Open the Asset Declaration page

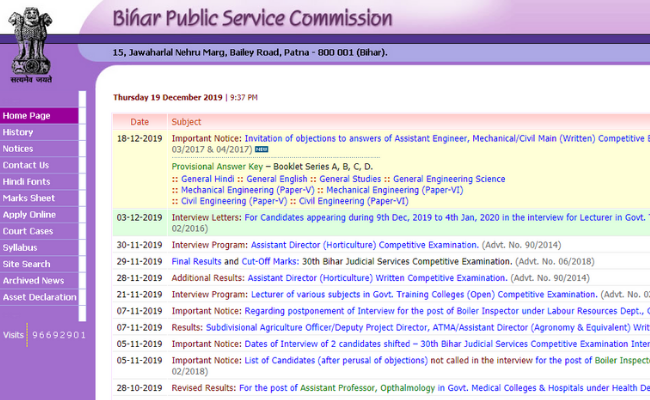click(x=38, y=297)
